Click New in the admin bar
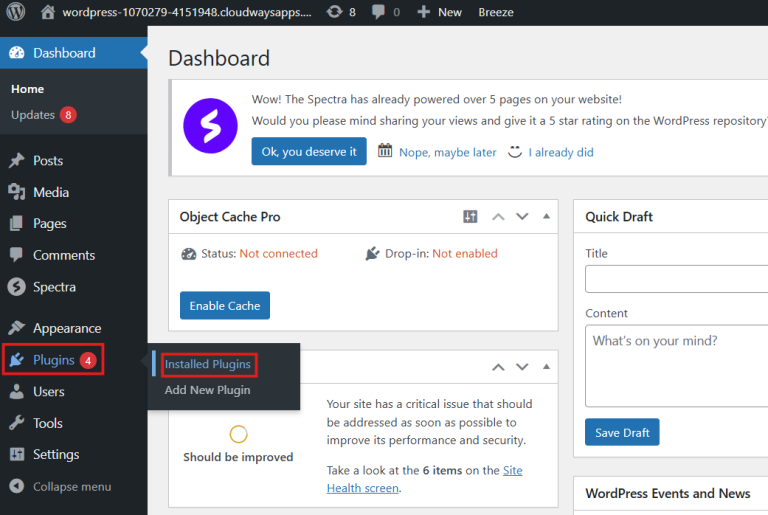 [x=450, y=12]
